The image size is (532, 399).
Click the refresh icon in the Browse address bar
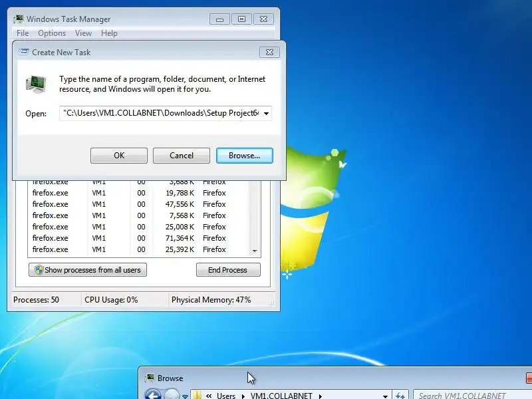[x=400, y=396]
